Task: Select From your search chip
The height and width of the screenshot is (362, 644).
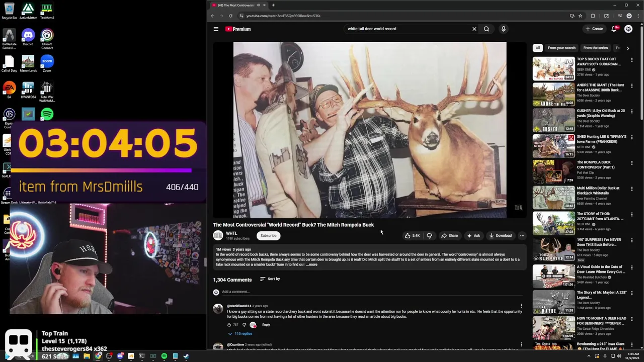Action: tap(561, 48)
